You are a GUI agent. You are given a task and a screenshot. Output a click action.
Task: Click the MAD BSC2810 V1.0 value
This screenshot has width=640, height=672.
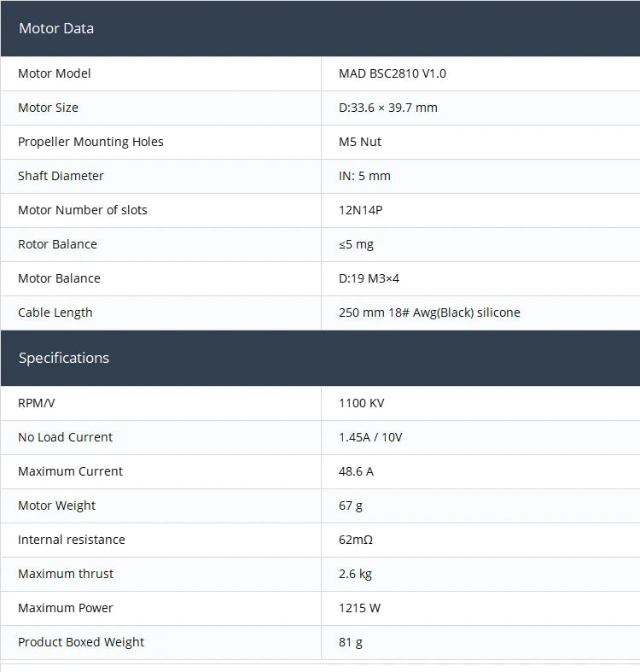[393, 73]
